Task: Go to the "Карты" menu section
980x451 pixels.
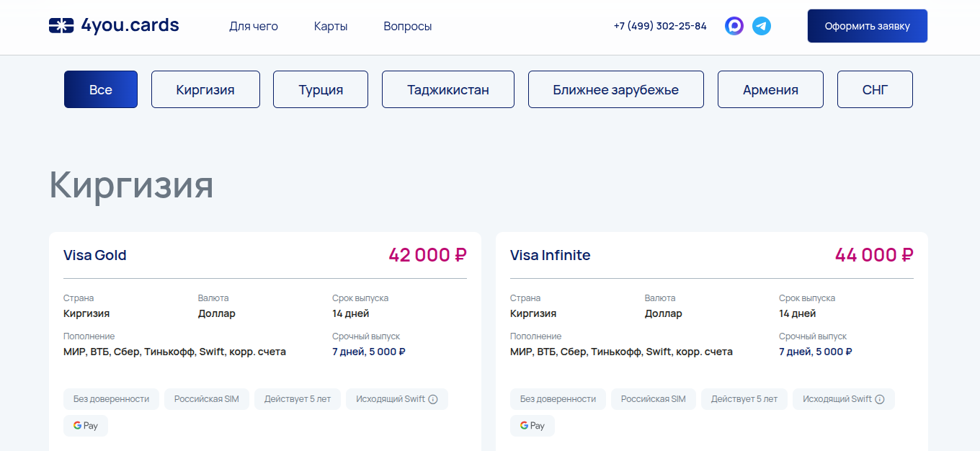Action: tap(331, 27)
